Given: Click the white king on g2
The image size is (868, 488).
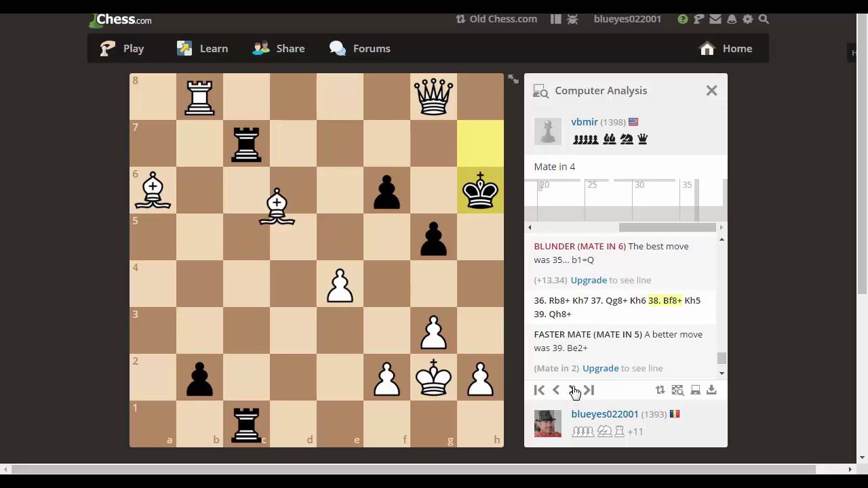Looking at the screenshot, I should [x=433, y=377].
